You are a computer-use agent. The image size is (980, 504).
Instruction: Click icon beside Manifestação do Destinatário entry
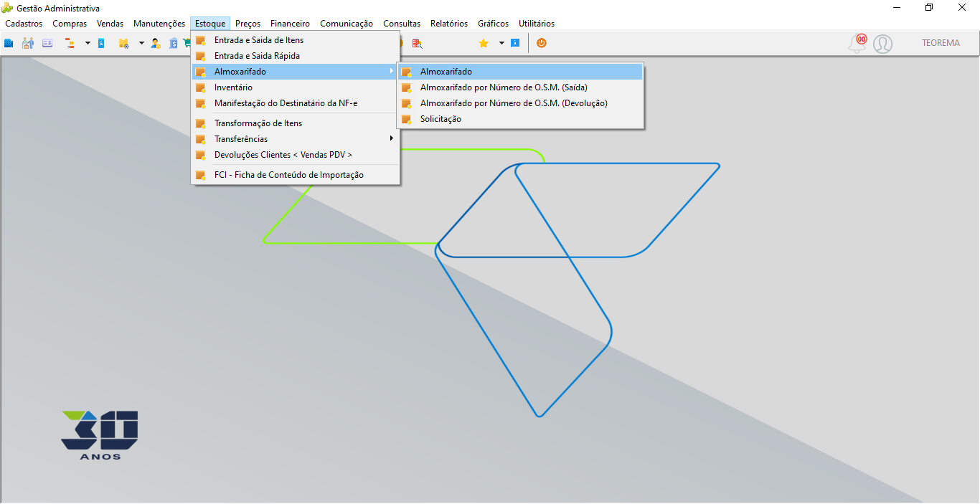pyautogui.click(x=201, y=103)
